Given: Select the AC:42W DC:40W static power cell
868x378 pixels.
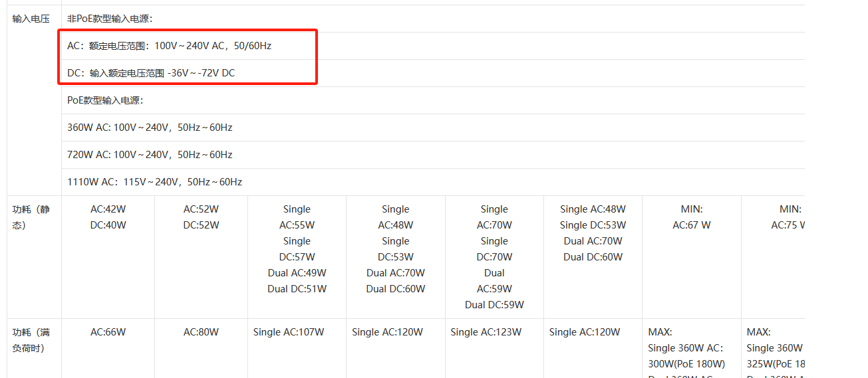Looking at the screenshot, I should click(x=108, y=217).
